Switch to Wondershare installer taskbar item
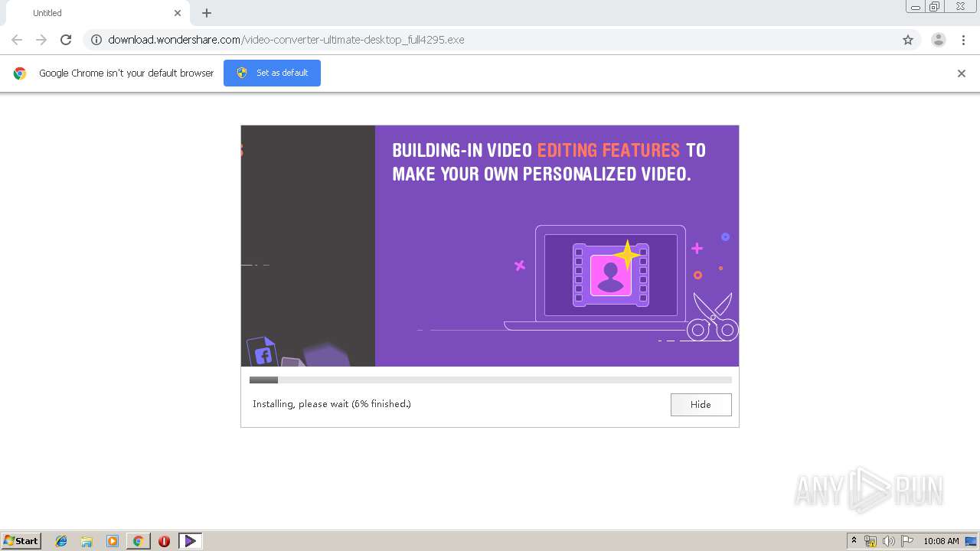Screen dimensions: 980x551 (190, 541)
